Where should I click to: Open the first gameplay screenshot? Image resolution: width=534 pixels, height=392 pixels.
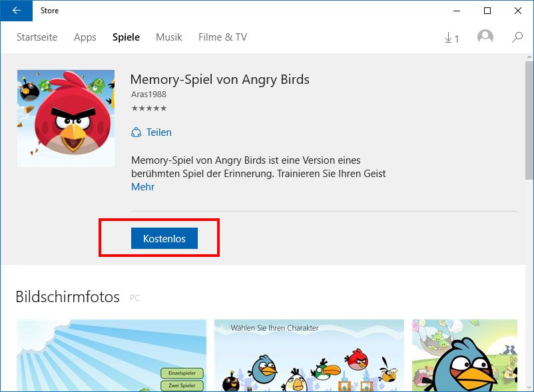point(111,355)
